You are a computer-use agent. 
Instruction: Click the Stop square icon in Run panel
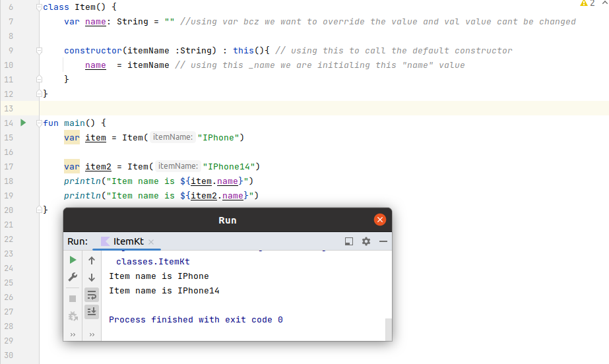coord(73,299)
